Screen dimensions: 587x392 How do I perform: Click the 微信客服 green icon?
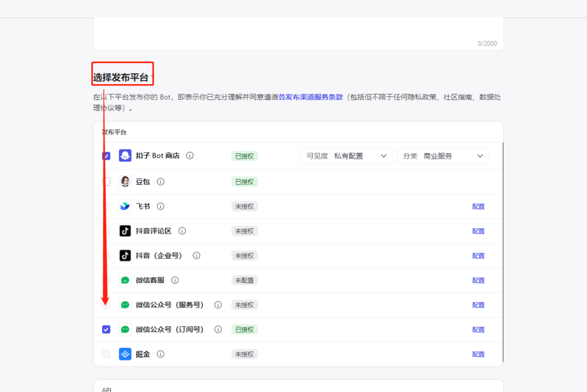[125, 280]
